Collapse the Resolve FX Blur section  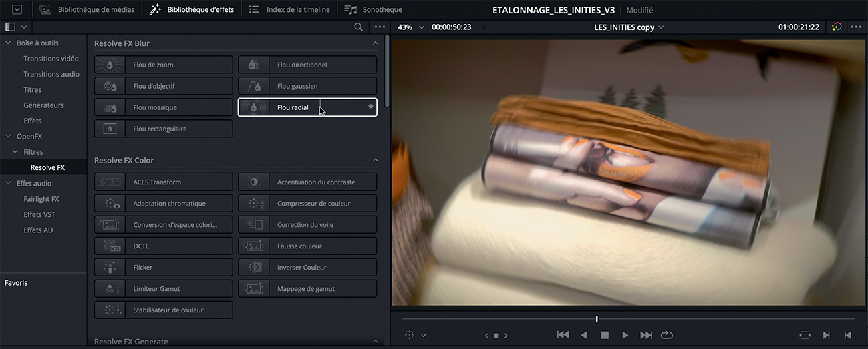pos(375,43)
